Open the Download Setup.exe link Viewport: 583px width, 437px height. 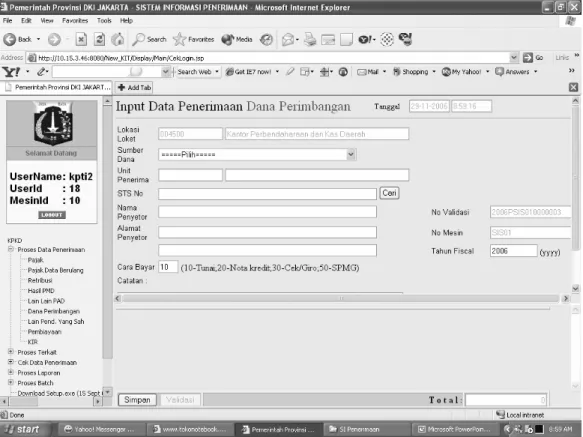click(x=59, y=393)
